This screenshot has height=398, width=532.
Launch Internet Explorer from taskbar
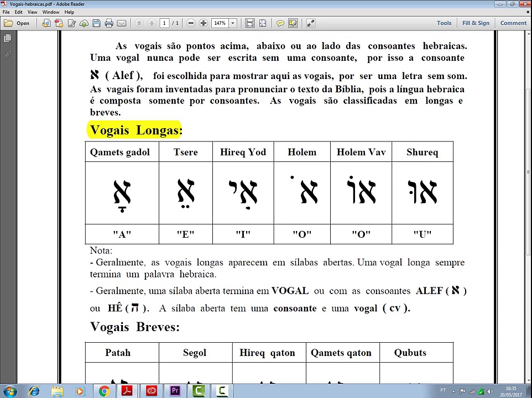(x=34, y=391)
